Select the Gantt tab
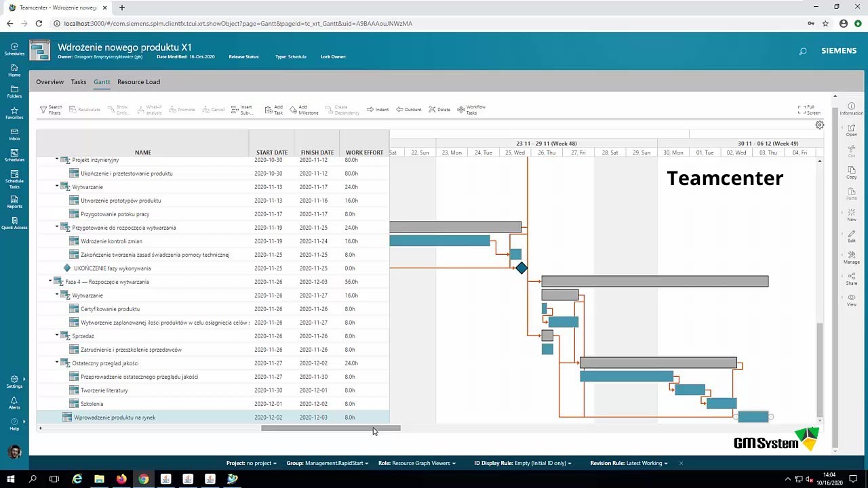Image resolution: width=868 pixels, height=488 pixels. (102, 82)
